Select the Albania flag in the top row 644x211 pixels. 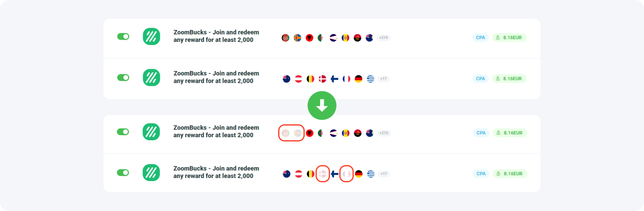tap(309, 38)
